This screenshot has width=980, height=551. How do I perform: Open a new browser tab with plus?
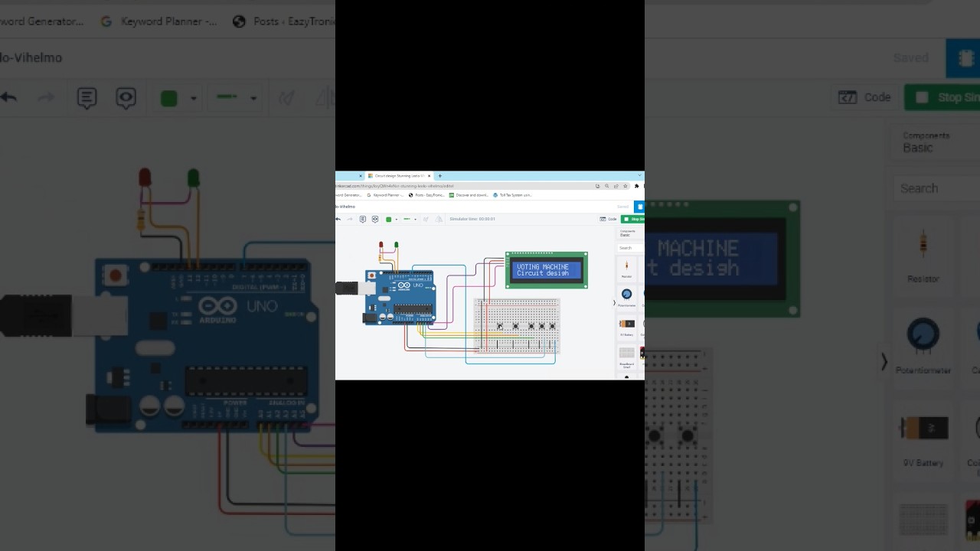click(439, 176)
